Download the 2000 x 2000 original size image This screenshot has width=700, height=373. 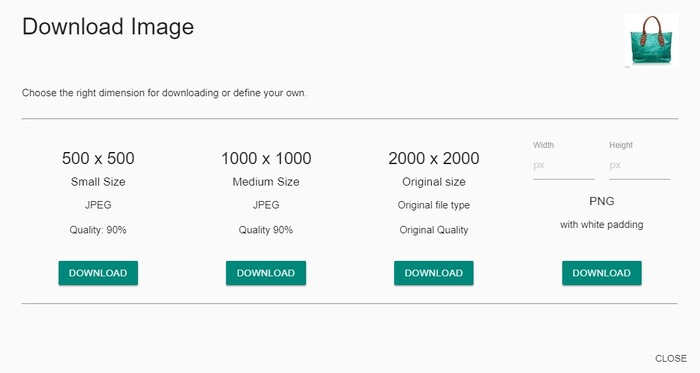(x=433, y=273)
